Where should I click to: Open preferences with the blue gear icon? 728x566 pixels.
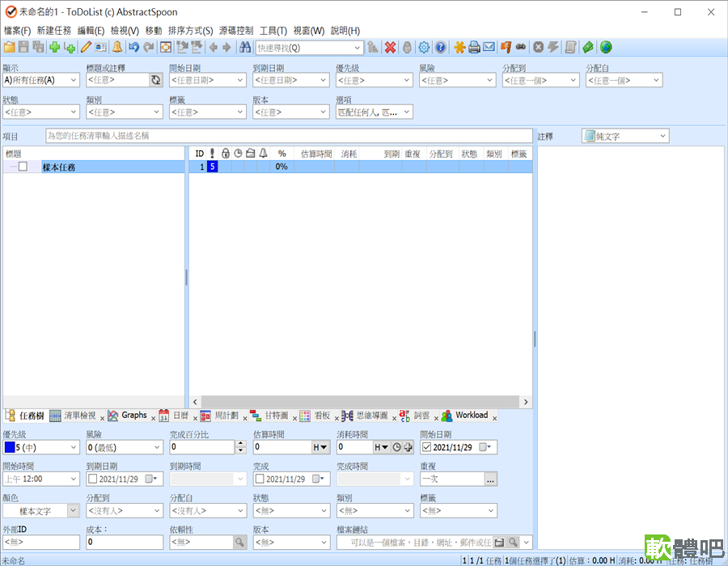pyautogui.click(x=424, y=48)
